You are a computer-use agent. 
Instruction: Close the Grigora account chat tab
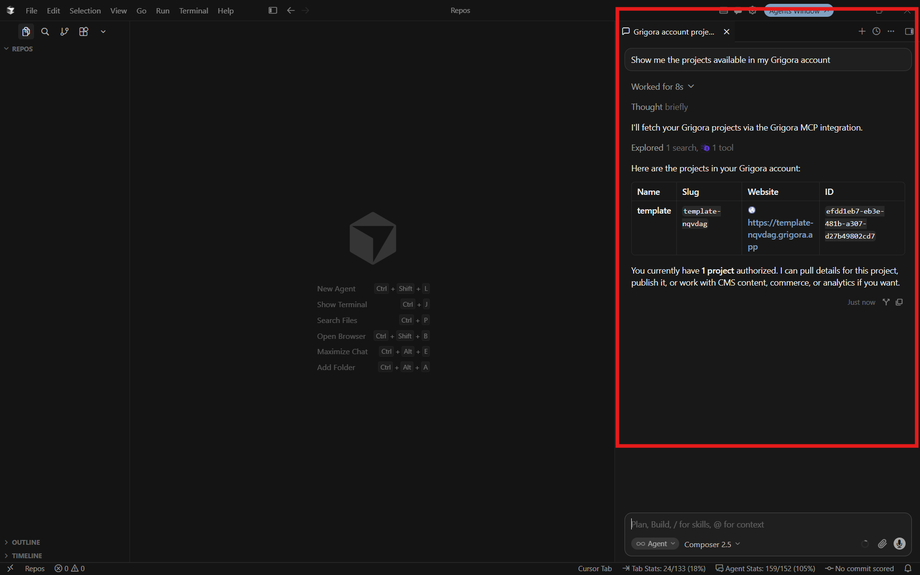coord(726,32)
